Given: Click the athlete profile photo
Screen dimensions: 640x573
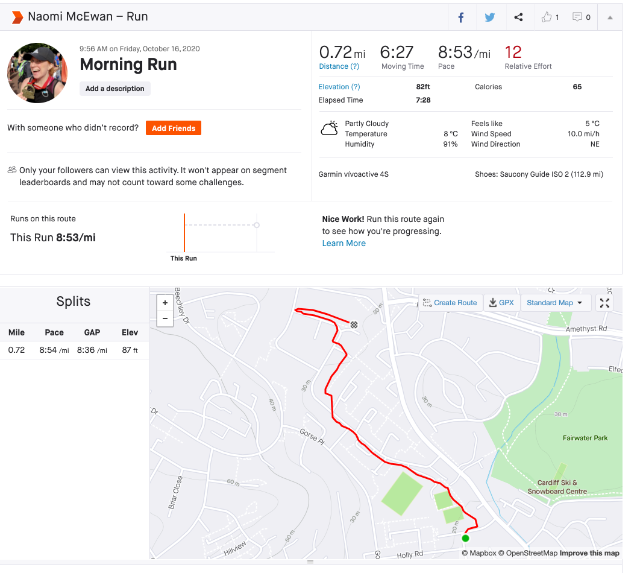Looking at the screenshot, I should 37,72.
